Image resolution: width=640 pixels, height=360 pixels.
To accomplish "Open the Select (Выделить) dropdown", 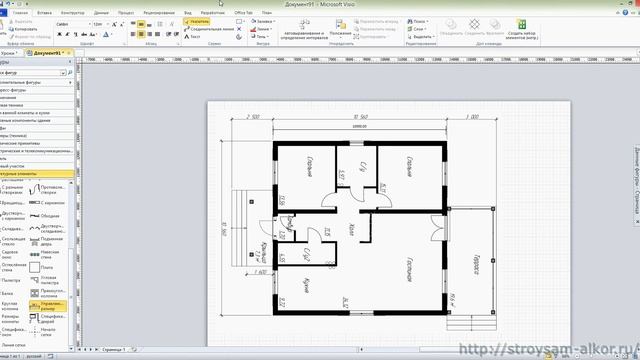I will tap(421, 37).
